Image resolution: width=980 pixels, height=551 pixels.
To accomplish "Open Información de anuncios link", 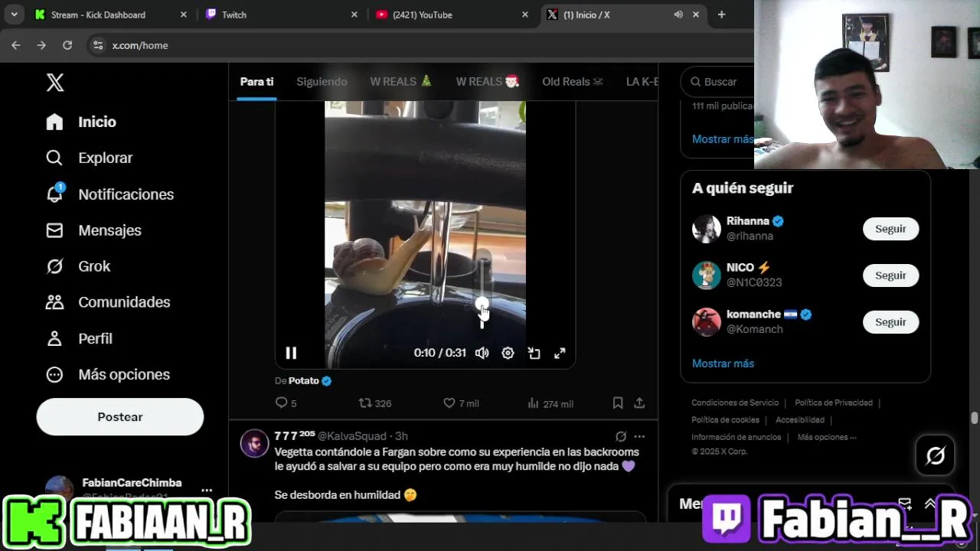I will pos(737,438).
